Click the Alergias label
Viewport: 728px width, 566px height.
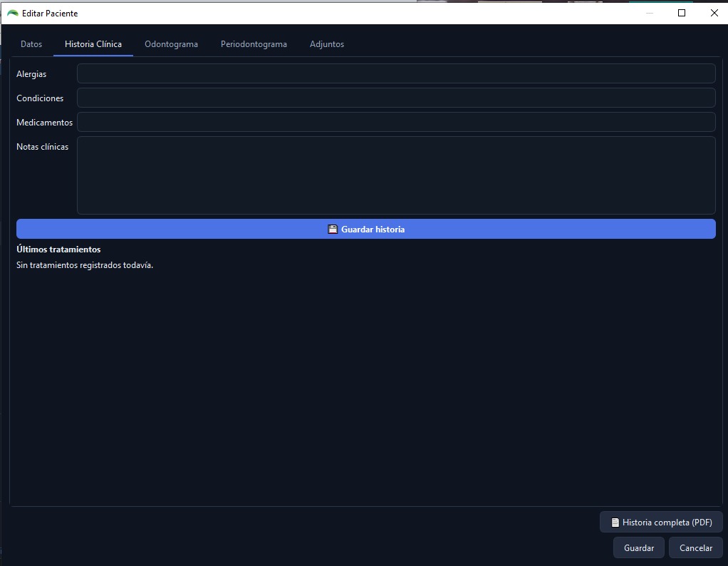click(31, 74)
